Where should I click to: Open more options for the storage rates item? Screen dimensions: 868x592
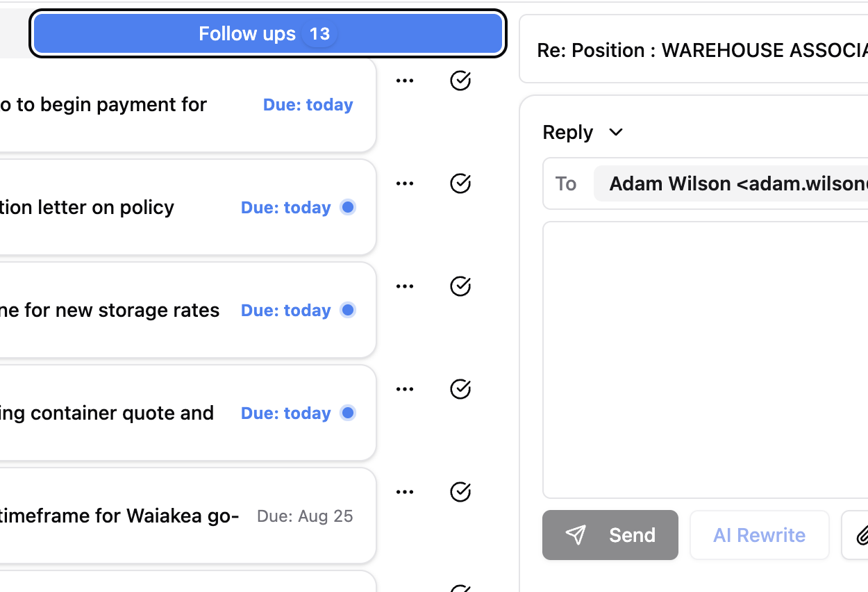(x=405, y=286)
